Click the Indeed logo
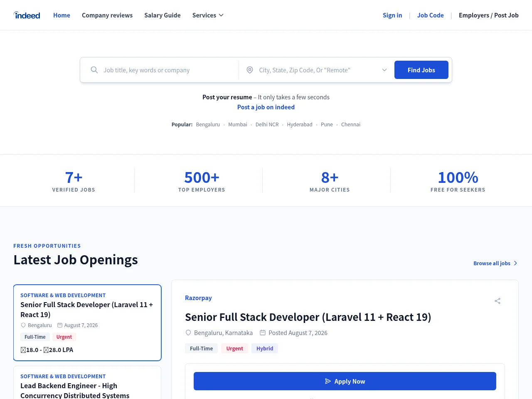Image resolution: width=532 pixels, height=399 pixels. [27, 15]
